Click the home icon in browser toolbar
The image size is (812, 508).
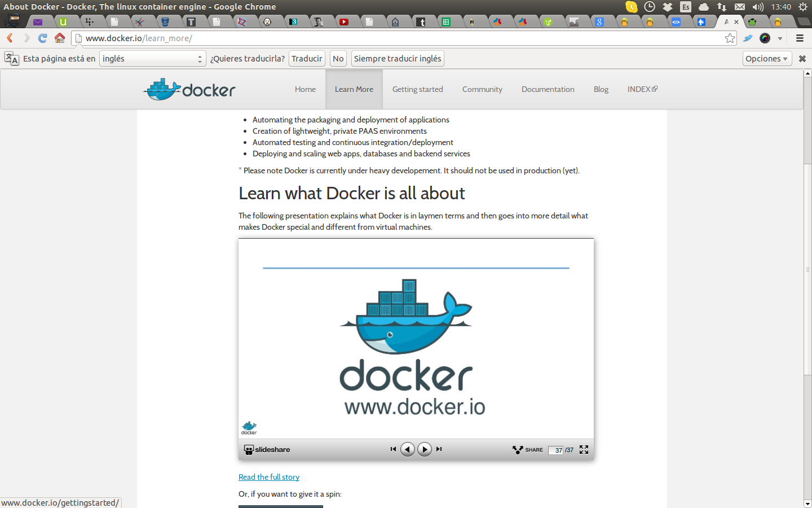[x=60, y=38]
